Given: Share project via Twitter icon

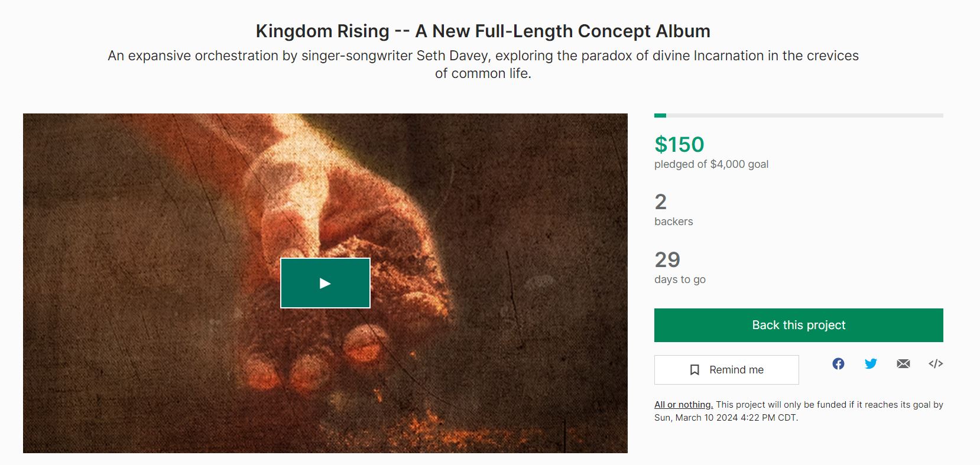Looking at the screenshot, I should coord(871,363).
